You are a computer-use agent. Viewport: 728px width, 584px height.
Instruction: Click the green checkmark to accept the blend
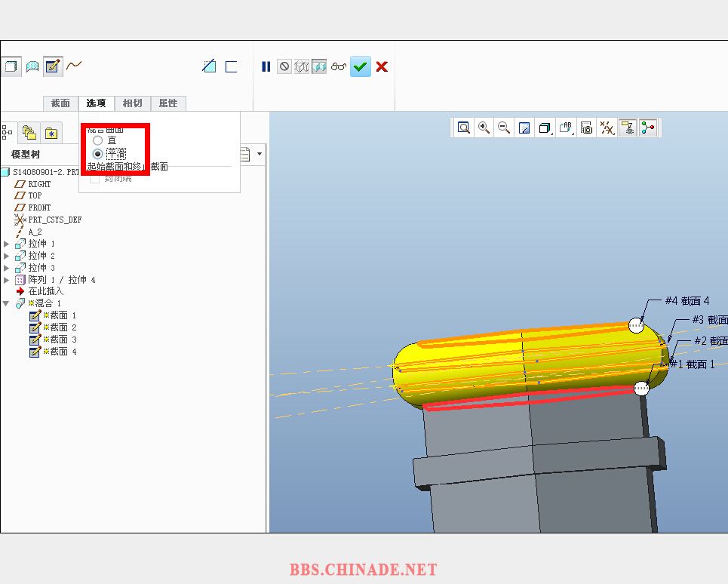click(361, 66)
